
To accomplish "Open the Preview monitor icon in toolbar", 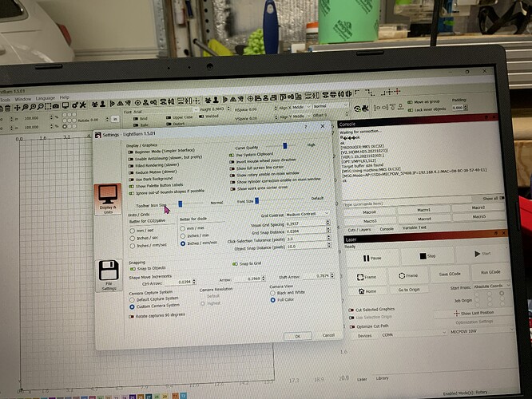I will (x=66, y=106).
